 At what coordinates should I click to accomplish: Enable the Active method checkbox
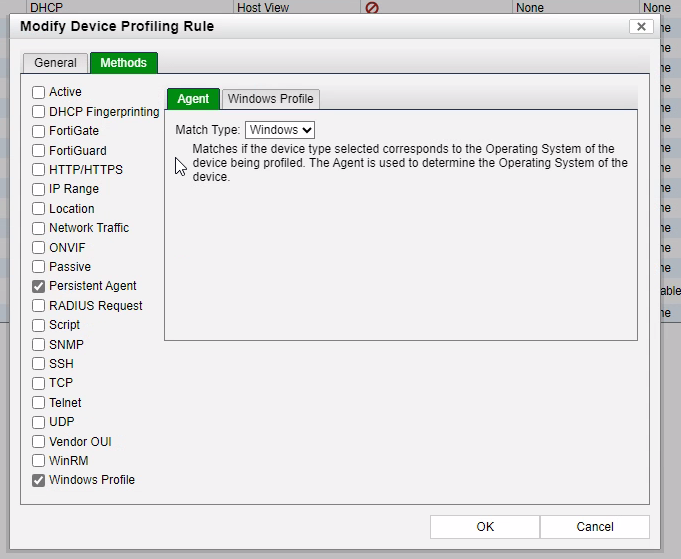[39, 92]
